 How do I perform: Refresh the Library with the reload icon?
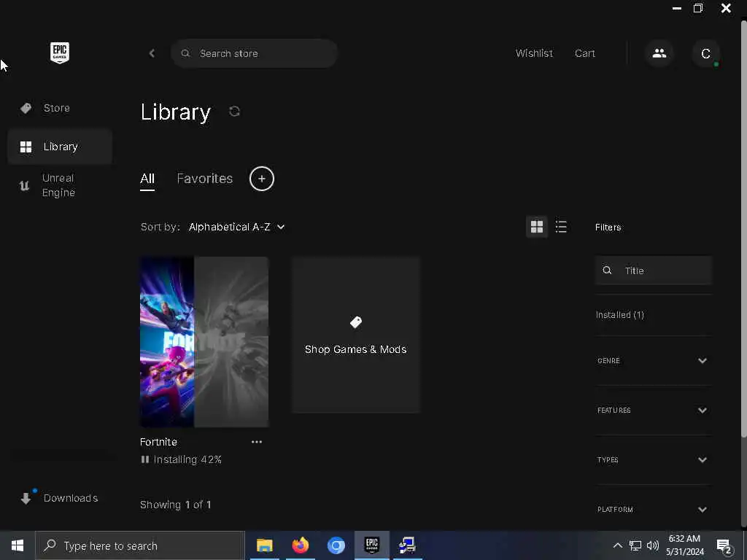click(234, 112)
